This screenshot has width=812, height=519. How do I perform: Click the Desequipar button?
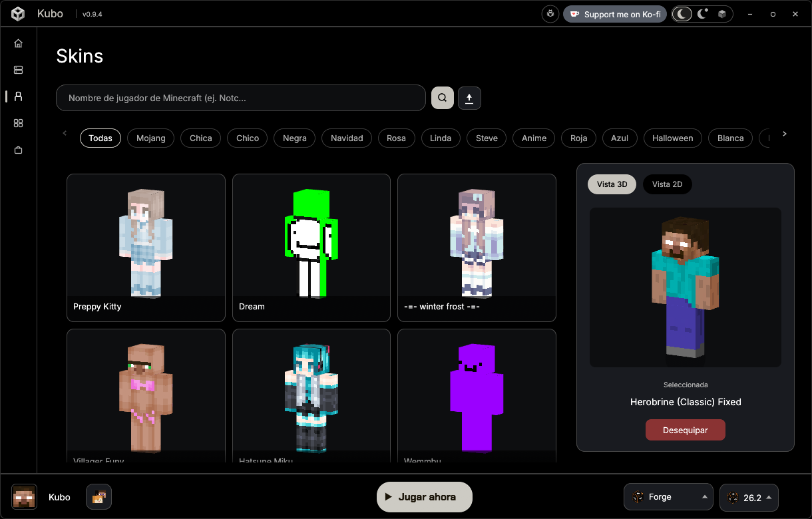[686, 430]
